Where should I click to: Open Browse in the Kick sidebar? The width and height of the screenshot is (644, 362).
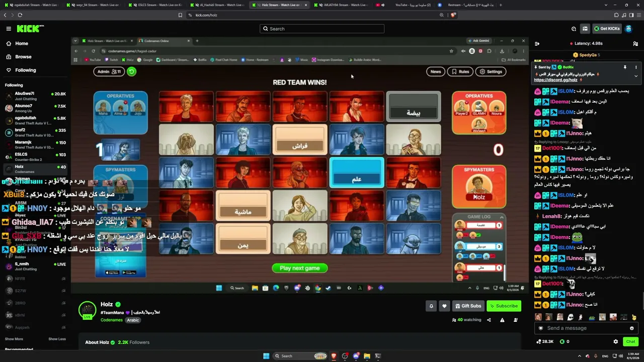pyautogui.click(x=23, y=57)
